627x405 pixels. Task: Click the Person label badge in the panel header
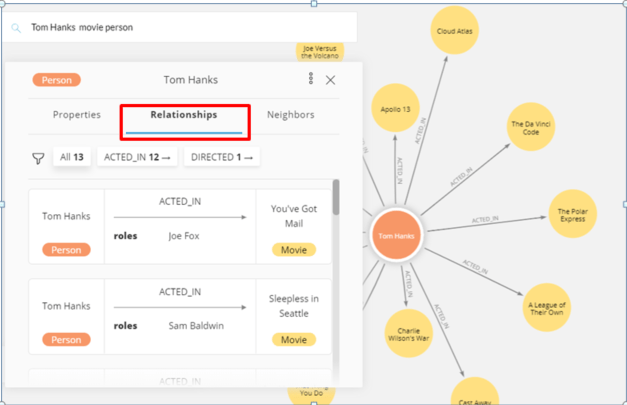tap(56, 80)
